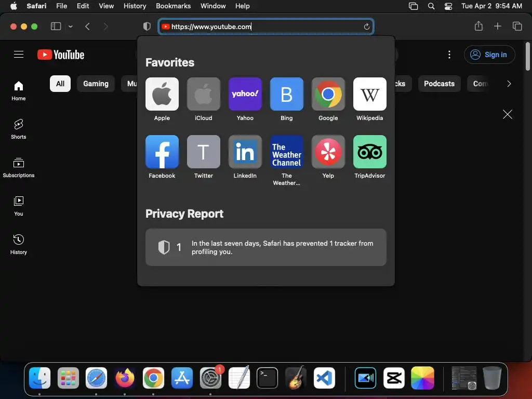532x399 pixels.
Task: Click the Safari sidebar toggle button
Action: click(x=56, y=26)
